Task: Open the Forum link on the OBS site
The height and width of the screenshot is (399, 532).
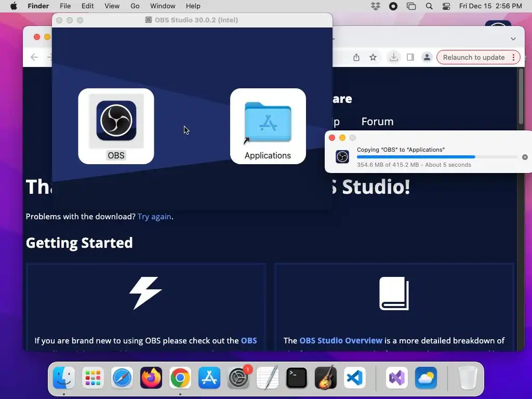Action: [x=377, y=122]
